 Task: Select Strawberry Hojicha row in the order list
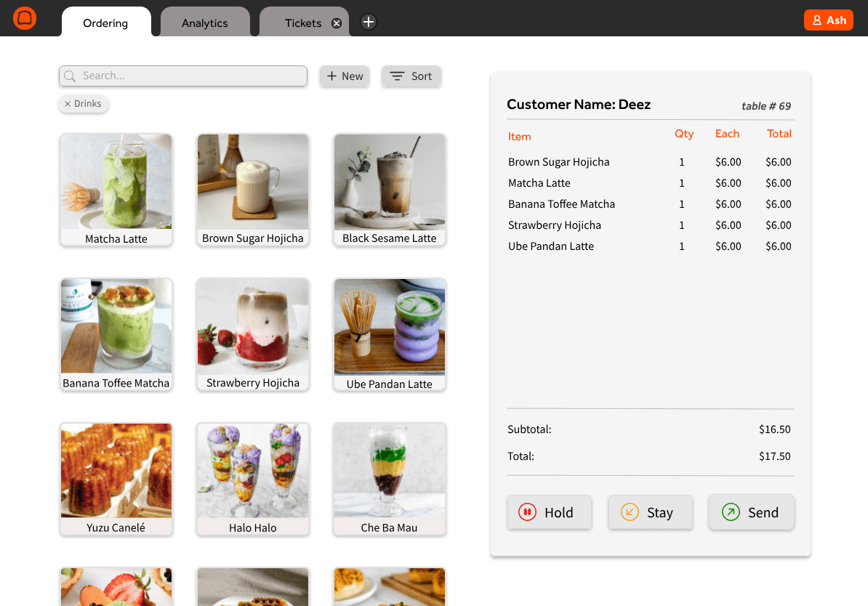tap(650, 225)
